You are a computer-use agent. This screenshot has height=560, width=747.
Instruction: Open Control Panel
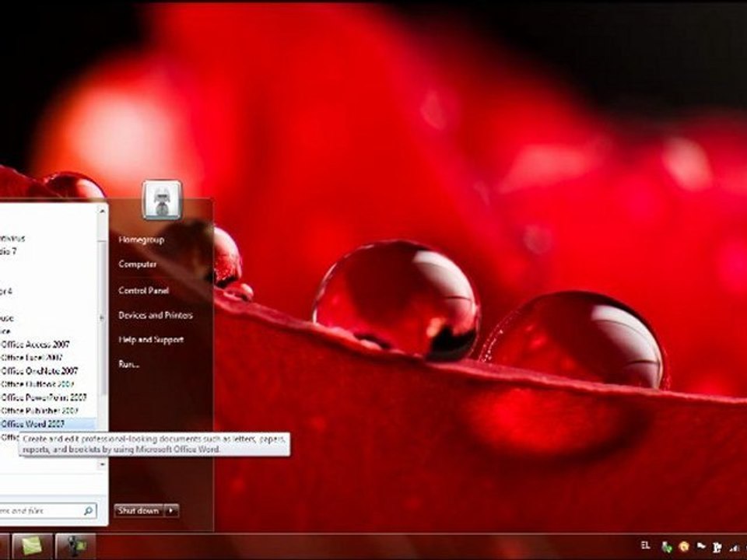143,290
